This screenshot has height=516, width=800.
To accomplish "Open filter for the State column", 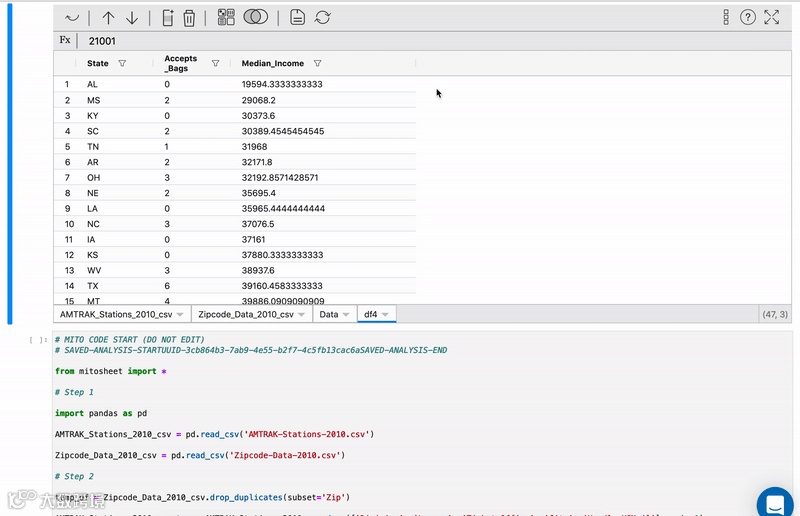I will coord(122,63).
